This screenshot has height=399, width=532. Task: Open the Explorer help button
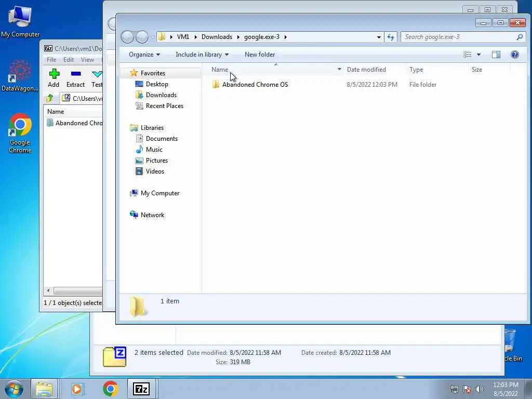[x=515, y=54]
